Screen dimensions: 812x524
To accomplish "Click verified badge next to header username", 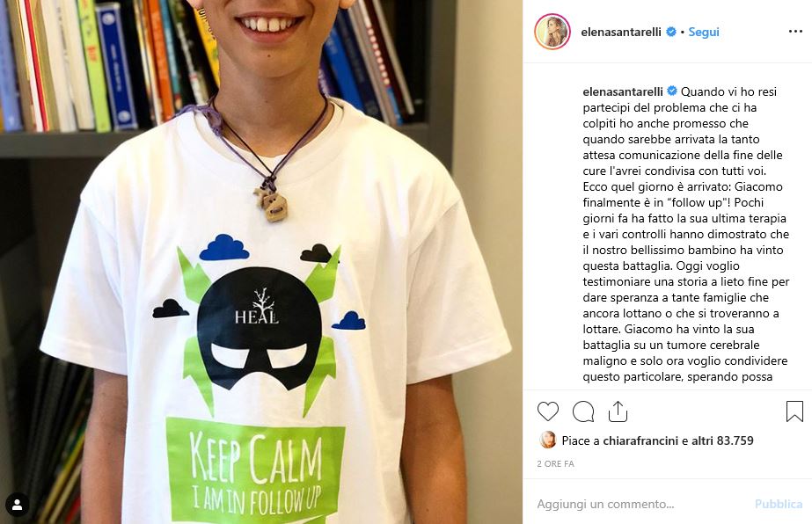I will pos(671,32).
